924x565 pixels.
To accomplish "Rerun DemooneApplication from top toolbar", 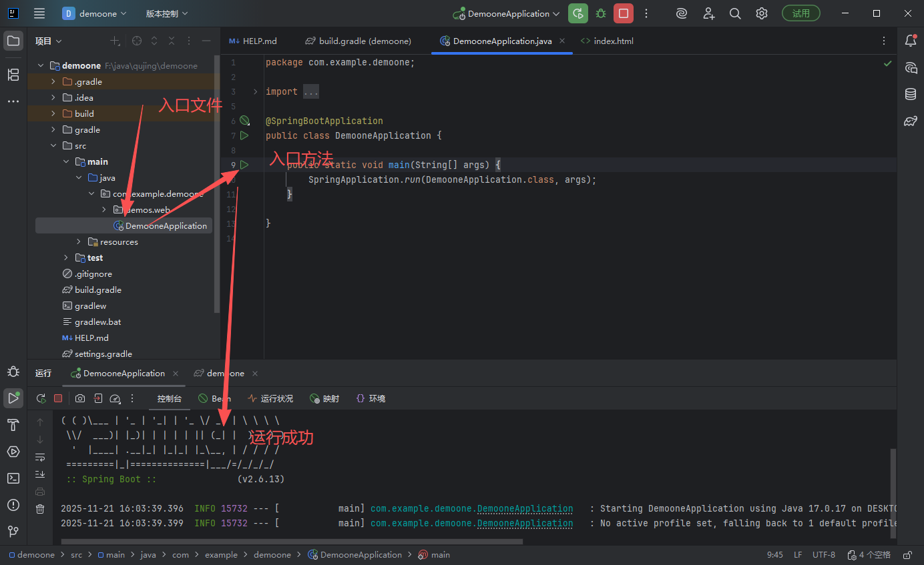I will [578, 13].
